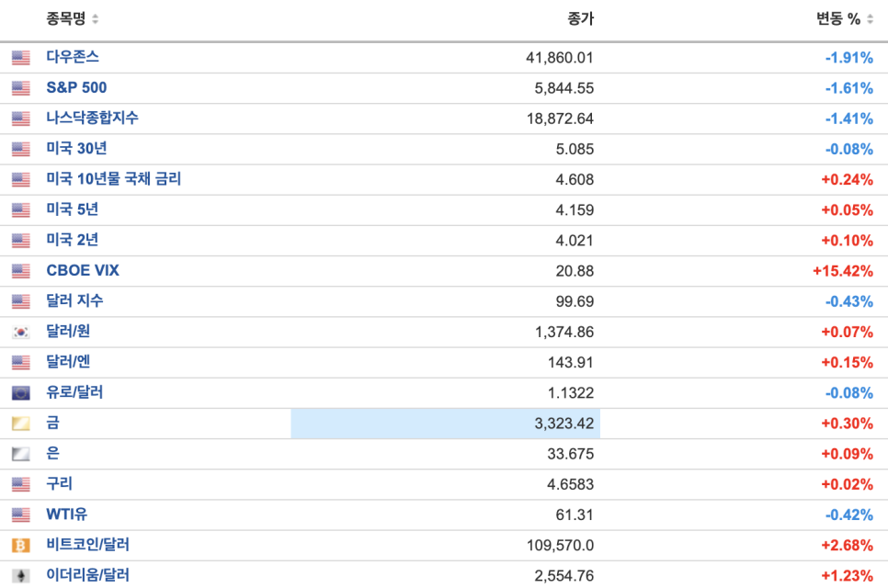The height and width of the screenshot is (588, 888).
Task: Click the flag icon beside CBOE VIX
Action: 21,271
